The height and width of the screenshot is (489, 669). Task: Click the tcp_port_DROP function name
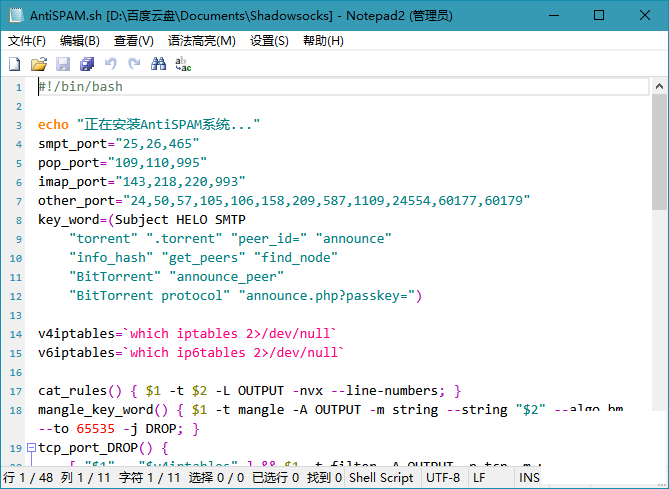coord(88,448)
